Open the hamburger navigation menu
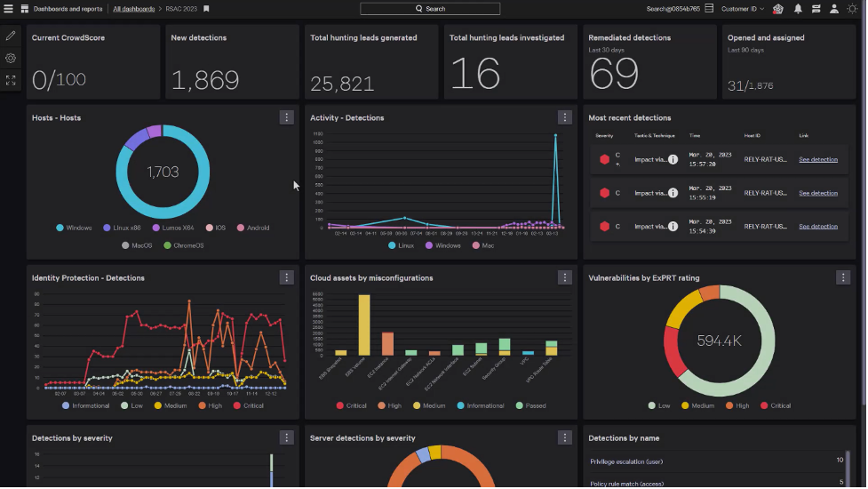Viewport: 868px width, 489px height. (8, 9)
